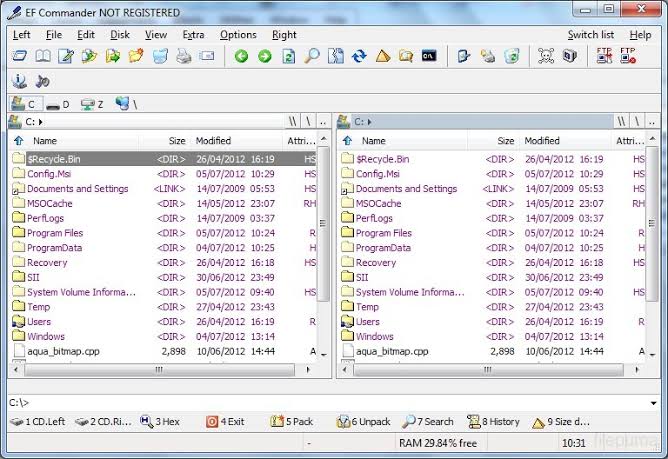
Task: Click the 1 CD.Left function button
Action: [37, 421]
